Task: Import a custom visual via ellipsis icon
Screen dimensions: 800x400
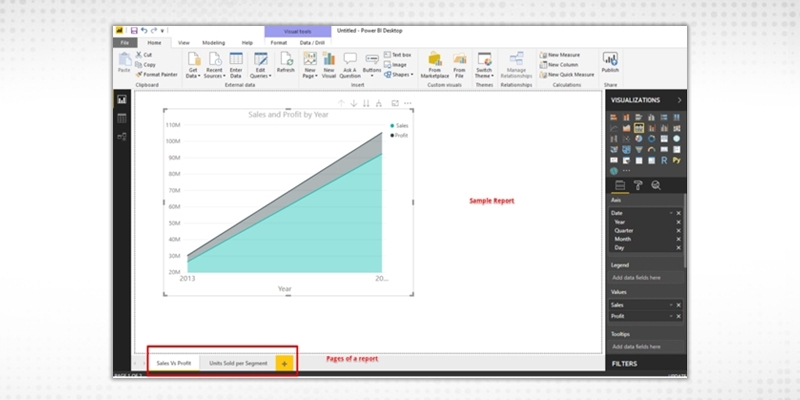Action: 627,170
